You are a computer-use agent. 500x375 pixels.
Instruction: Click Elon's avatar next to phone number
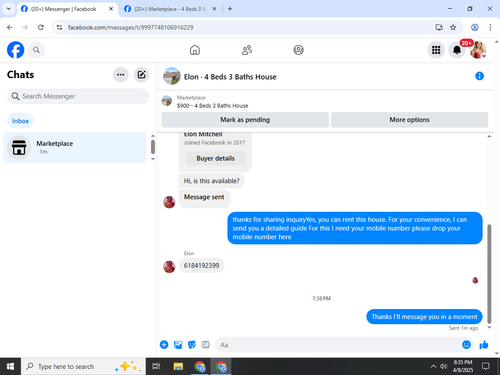click(x=169, y=267)
